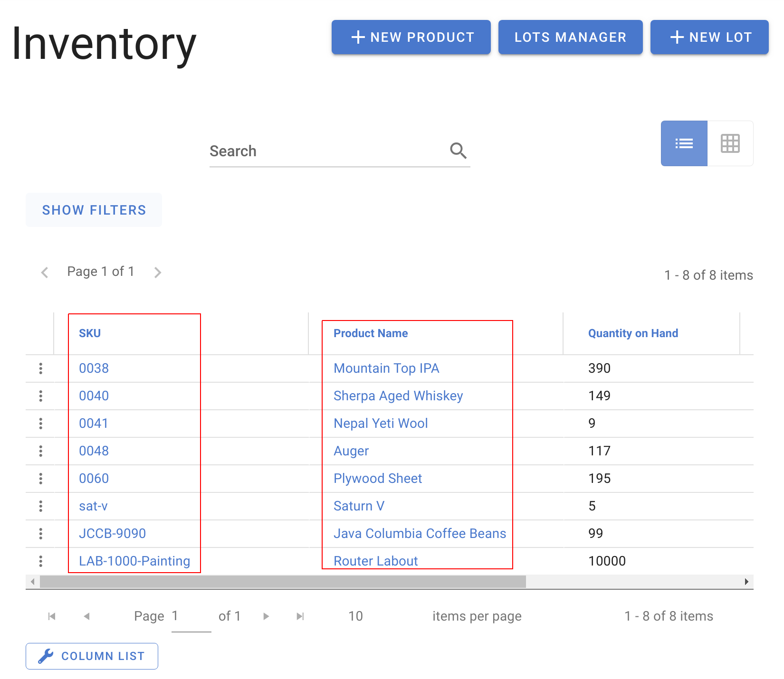Sort by the SKU column header
The width and height of the screenshot is (784, 679).
(x=90, y=333)
